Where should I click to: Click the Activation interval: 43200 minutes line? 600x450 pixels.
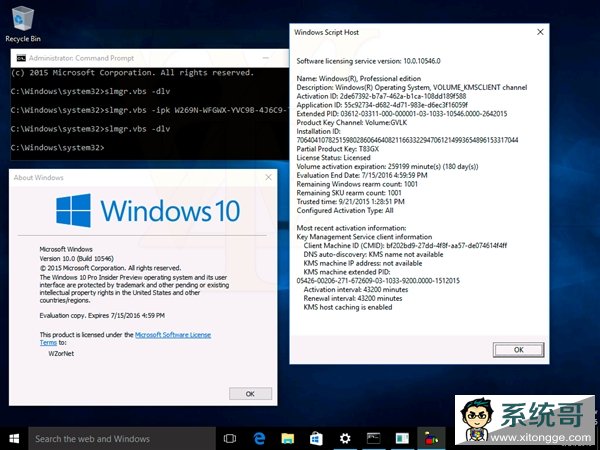[x=356, y=290]
